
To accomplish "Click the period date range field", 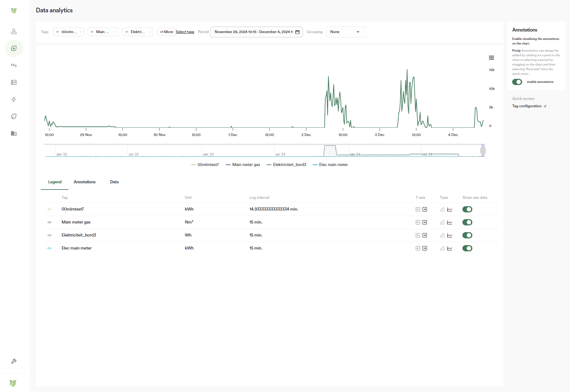I will click(256, 32).
